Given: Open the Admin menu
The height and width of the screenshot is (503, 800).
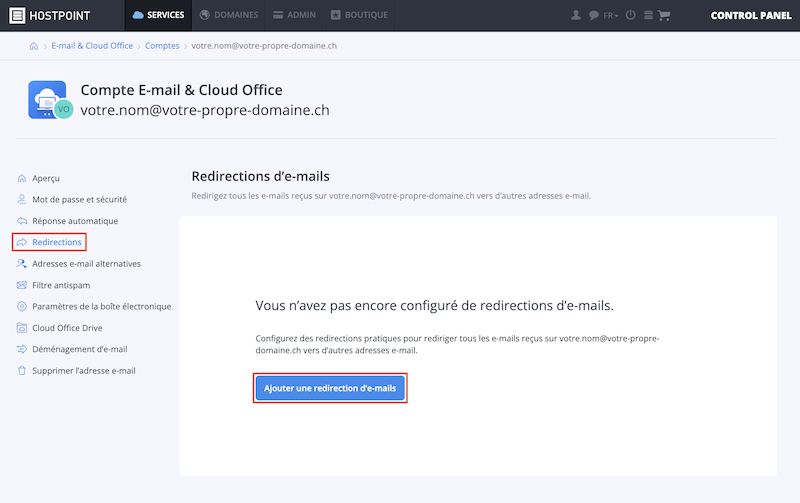Looking at the screenshot, I should [294, 15].
